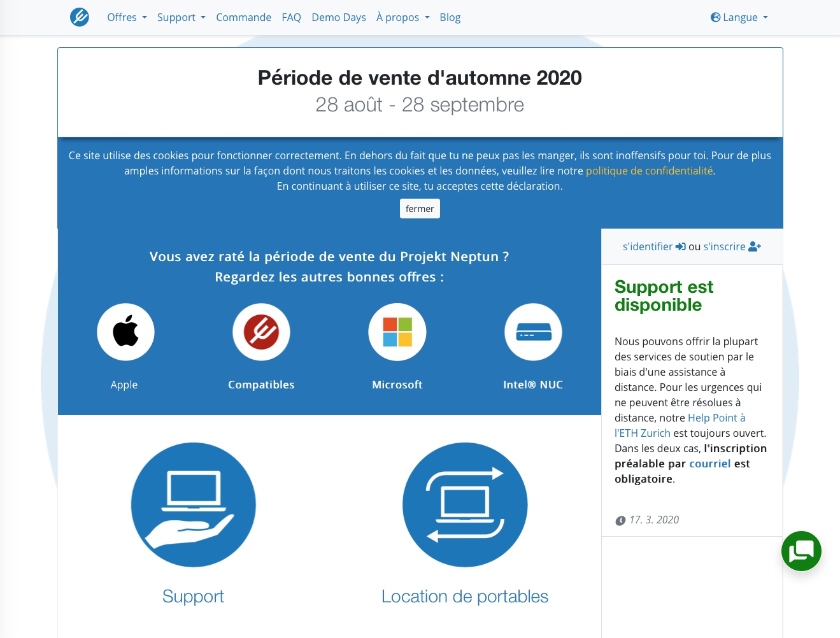Open the Apple offers label

click(x=124, y=385)
